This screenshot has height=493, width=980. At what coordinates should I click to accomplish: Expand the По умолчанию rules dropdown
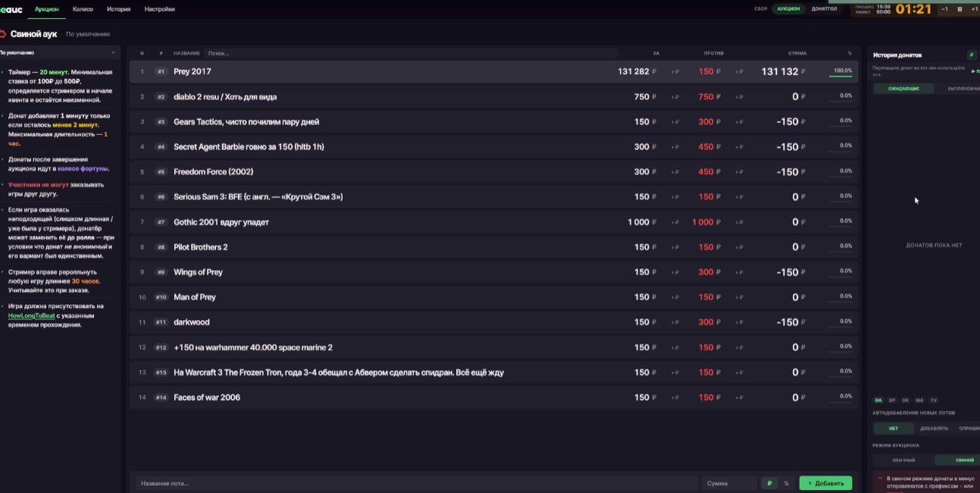click(113, 52)
